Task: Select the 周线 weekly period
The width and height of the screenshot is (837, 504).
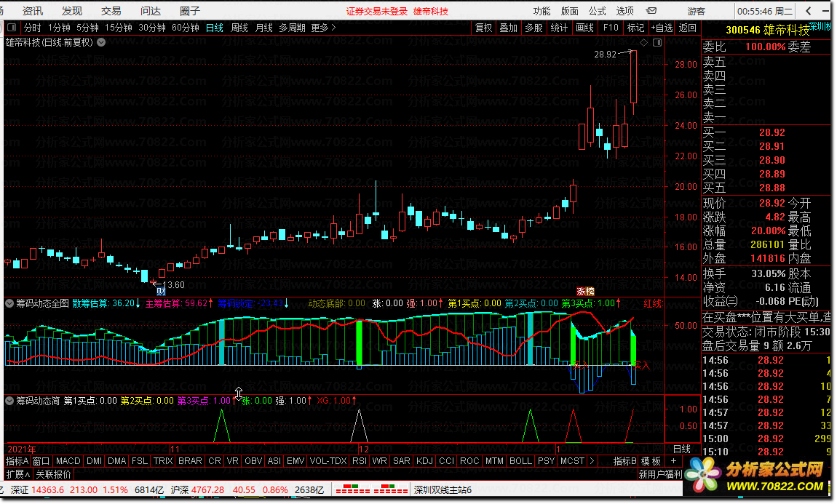Action: click(239, 28)
